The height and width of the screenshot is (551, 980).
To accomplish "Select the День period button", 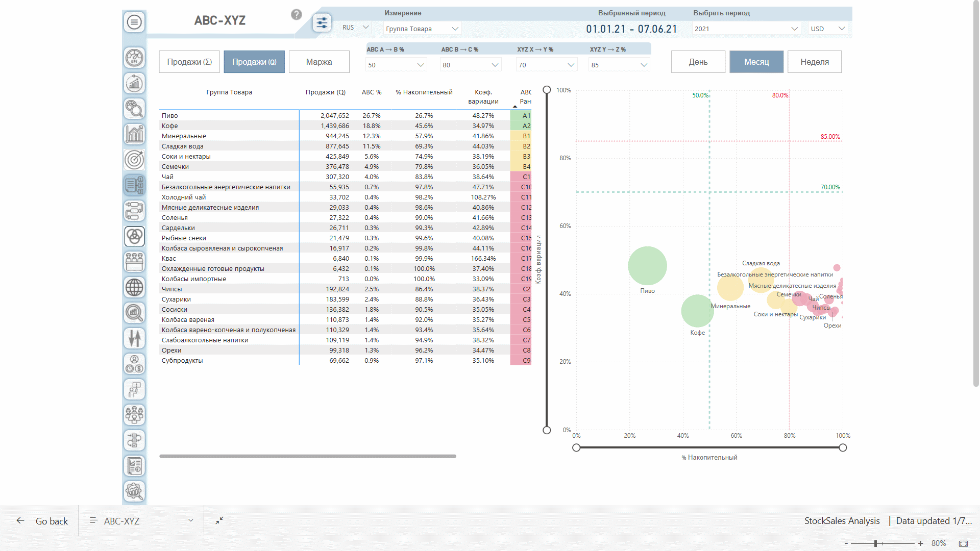I will point(698,62).
